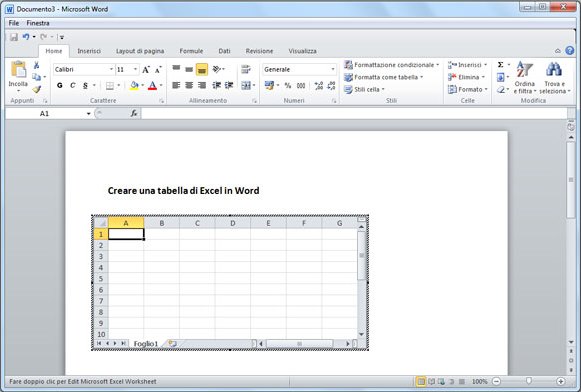Image resolution: width=581 pixels, height=392 pixels.
Task: Open the Generale number format dropdown
Action: tap(333, 69)
